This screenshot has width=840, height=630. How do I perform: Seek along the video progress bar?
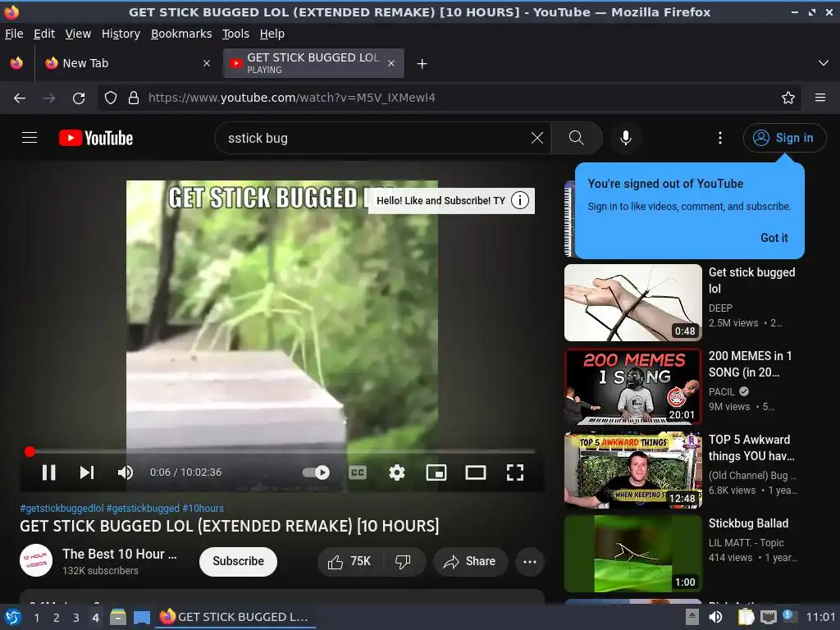pyautogui.click(x=282, y=452)
